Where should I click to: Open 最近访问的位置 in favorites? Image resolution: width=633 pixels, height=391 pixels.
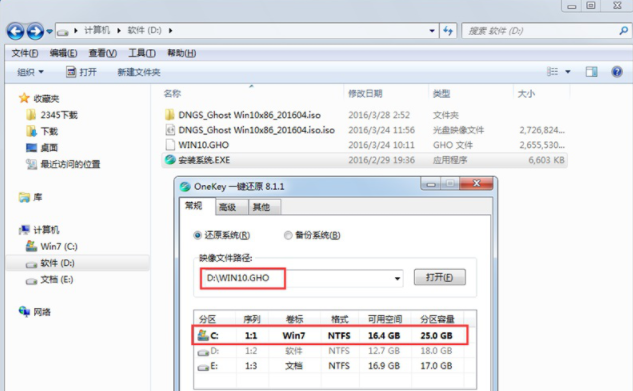click(63, 164)
